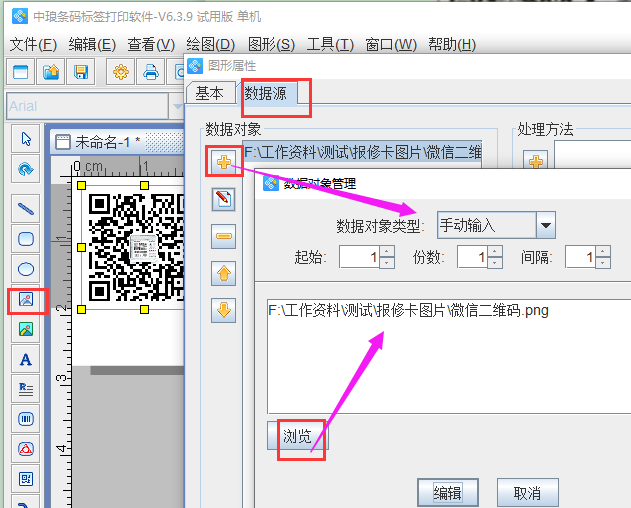Open the 文件(F) menu

pyautogui.click(x=34, y=45)
